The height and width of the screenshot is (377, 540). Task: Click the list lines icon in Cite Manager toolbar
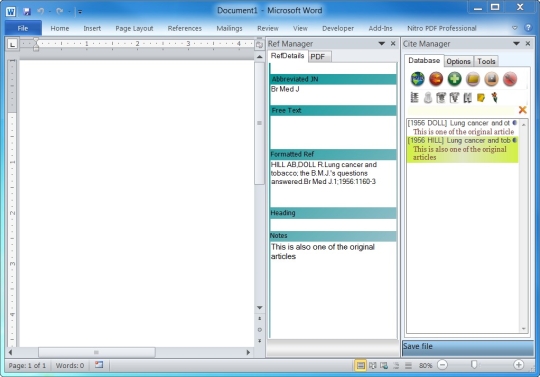pos(415,98)
